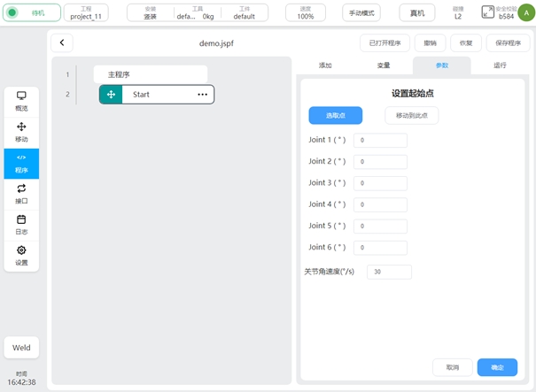Click the safety checksum b584 icon

coord(488,12)
